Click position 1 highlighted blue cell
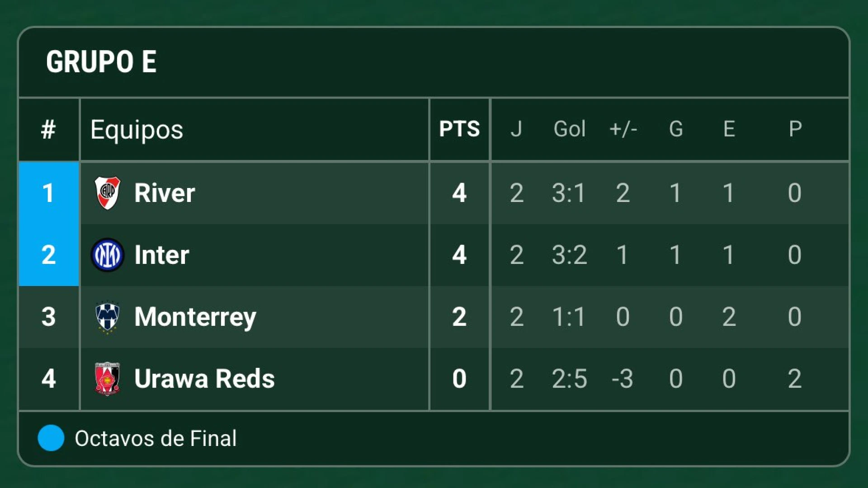868x488 pixels. point(49,193)
